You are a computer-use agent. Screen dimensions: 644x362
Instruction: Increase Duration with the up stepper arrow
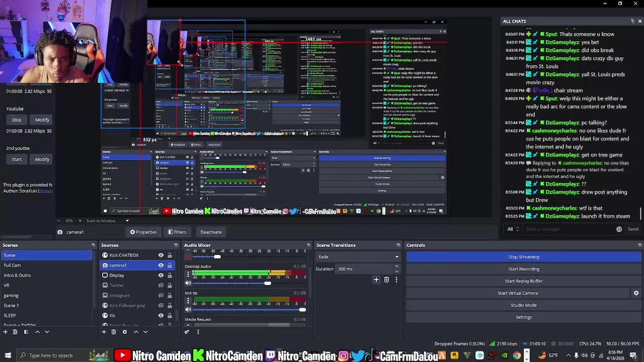coord(396,266)
